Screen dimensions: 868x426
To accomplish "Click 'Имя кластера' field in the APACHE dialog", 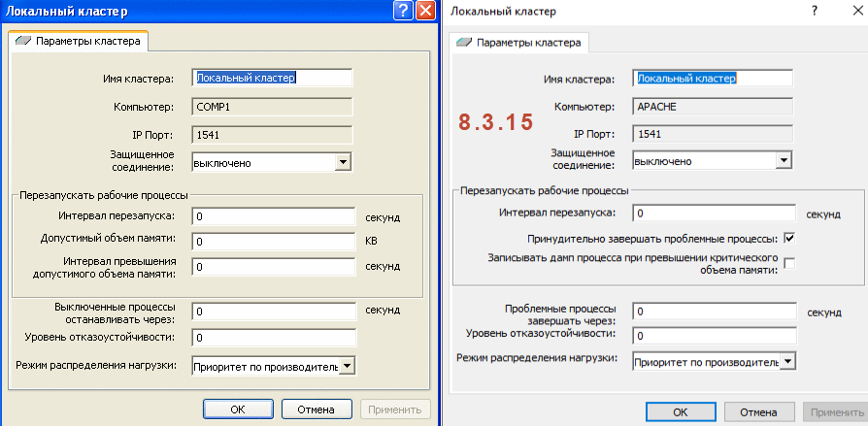I will pos(713,77).
